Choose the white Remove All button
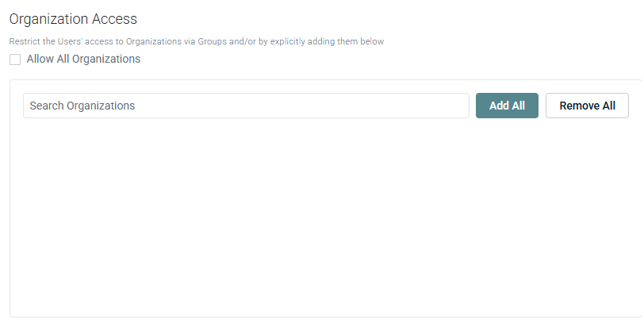Screen dimensions: 644x331 [587, 106]
